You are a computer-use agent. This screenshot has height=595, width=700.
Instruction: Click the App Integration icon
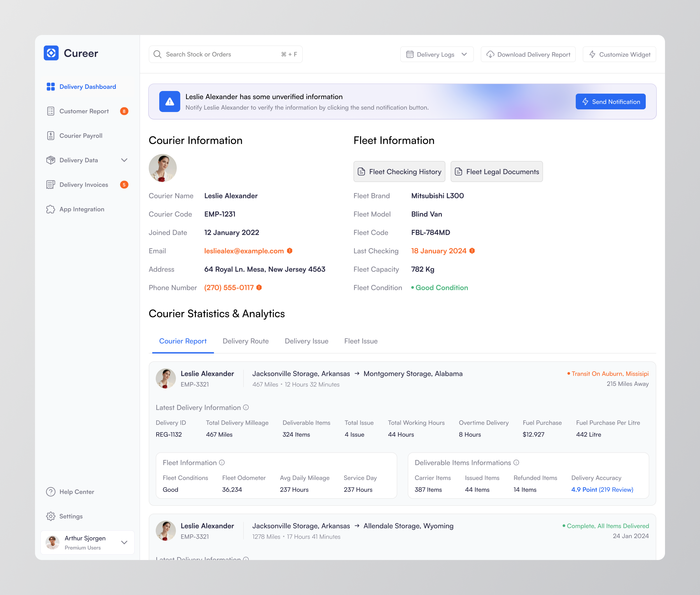pos(50,209)
